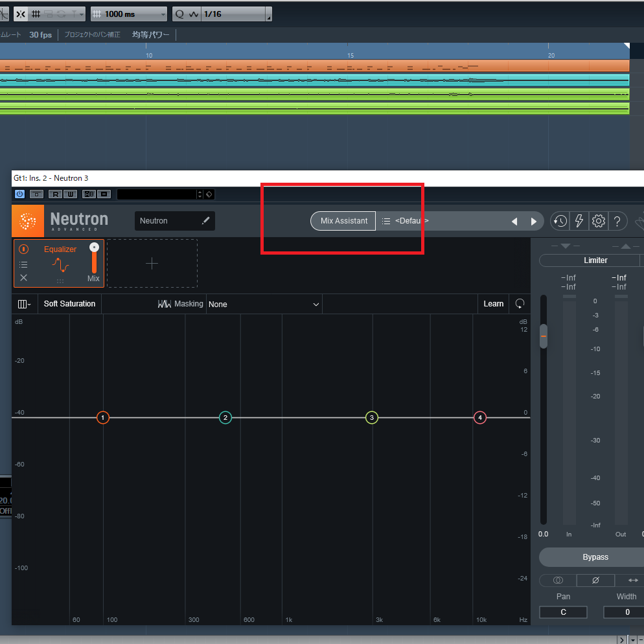644x644 pixels.
Task: Toggle Cubase grid snap icon
Action: [36, 14]
